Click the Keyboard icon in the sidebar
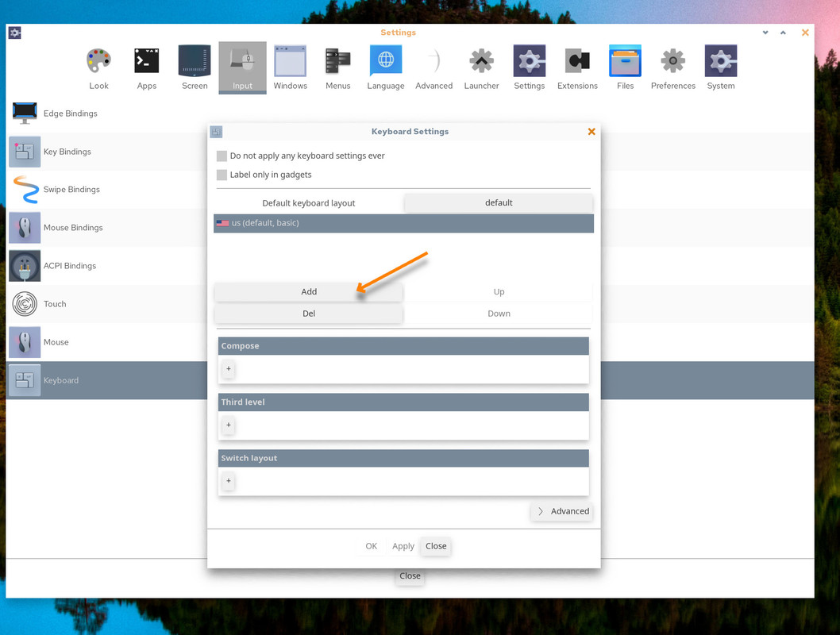The width and height of the screenshot is (840, 635). pyautogui.click(x=25, y=380)
